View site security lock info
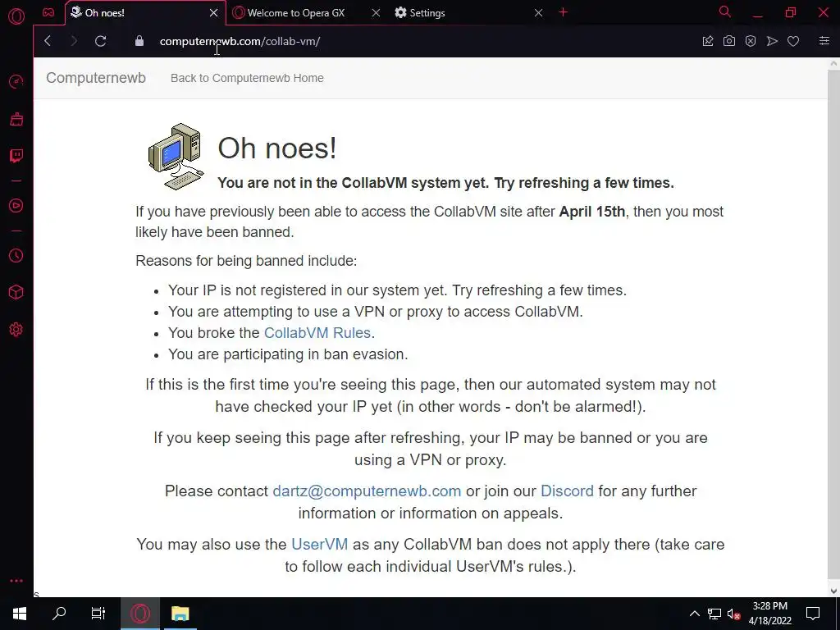Image resolution: width=840 pixels, height=630 pixels. pyautogui.click(x=139, y=41)
